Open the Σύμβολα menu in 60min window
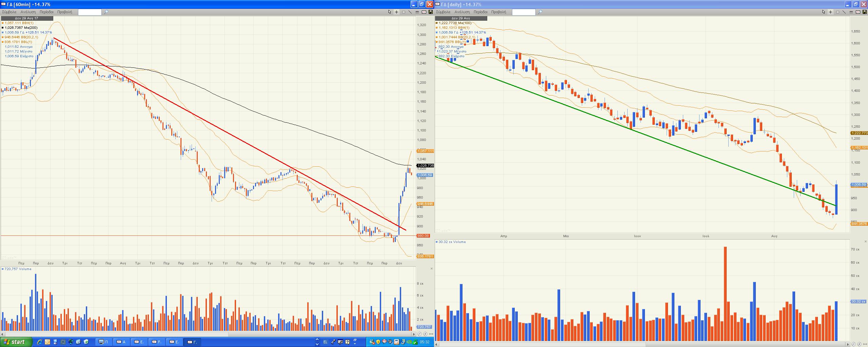 [x=9, y=12]
